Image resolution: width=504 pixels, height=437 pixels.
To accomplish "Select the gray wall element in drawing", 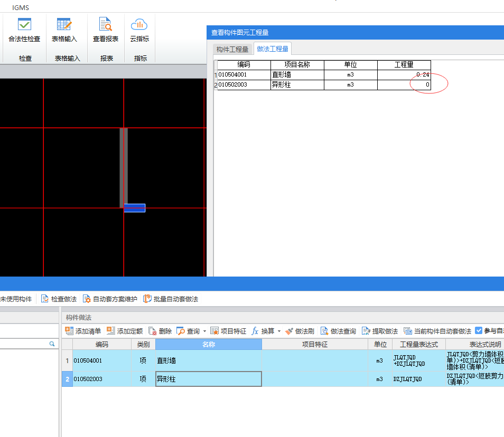I will (124, 167).
